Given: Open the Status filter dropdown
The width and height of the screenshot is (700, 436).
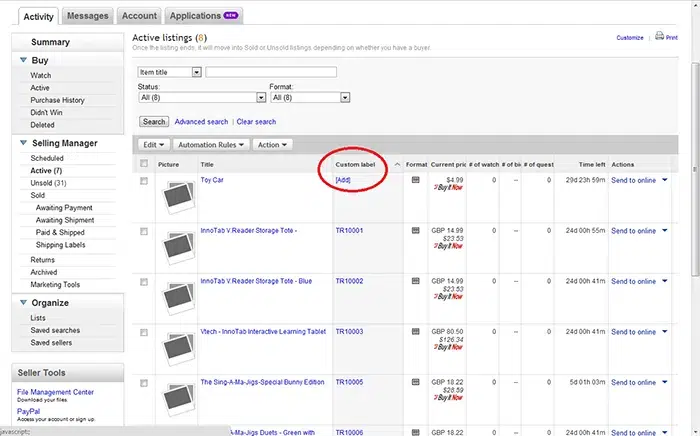Looking at the screenshot, I should click(202, 98).
